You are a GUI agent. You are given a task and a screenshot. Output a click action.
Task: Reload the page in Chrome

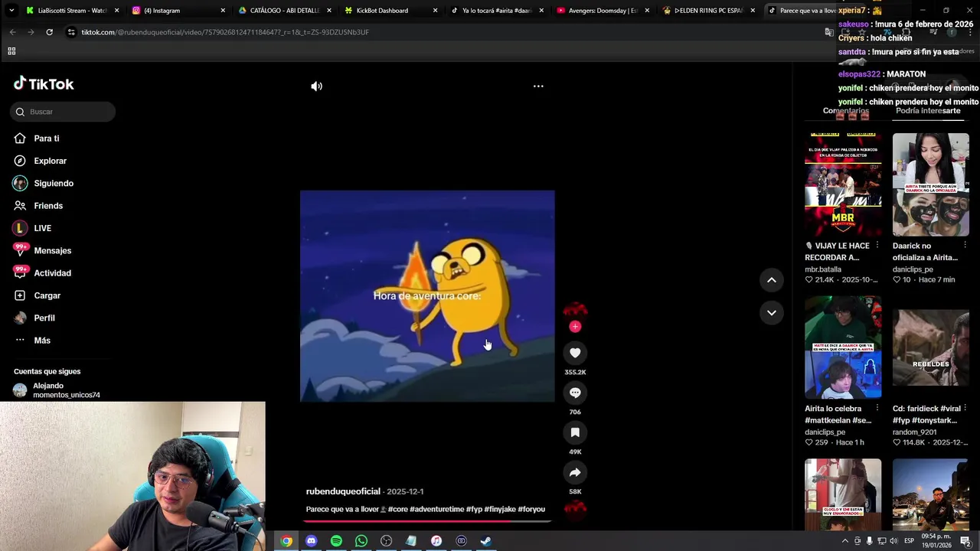(49, 32)
